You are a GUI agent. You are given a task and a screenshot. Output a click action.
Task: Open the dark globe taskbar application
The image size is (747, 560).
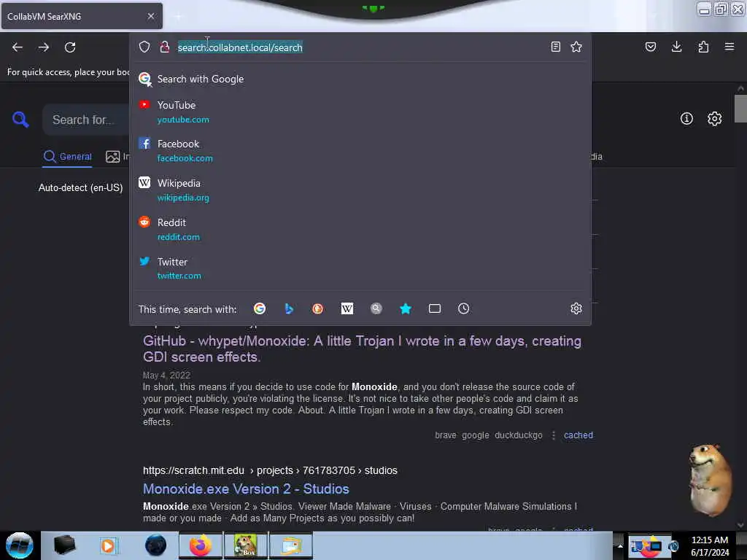click(x=155, y=545)
